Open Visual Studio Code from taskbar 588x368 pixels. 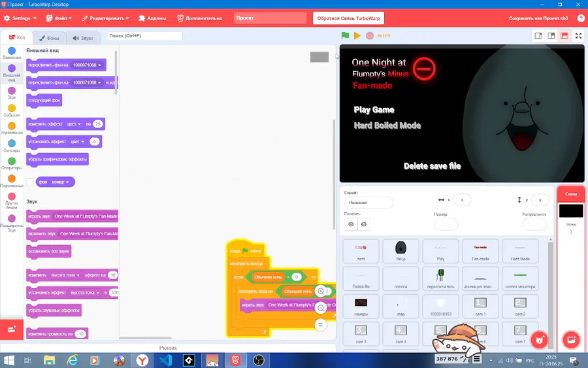(x=165, y=361)
